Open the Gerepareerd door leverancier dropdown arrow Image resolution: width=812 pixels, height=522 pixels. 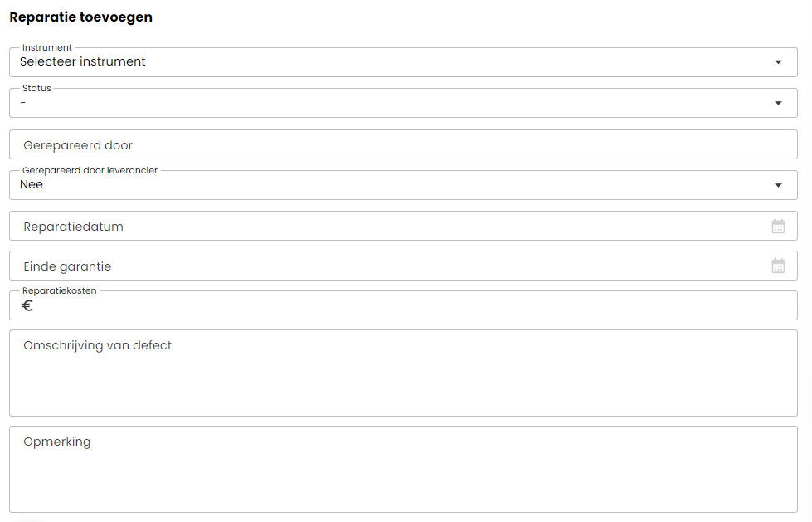click(778, 185)
